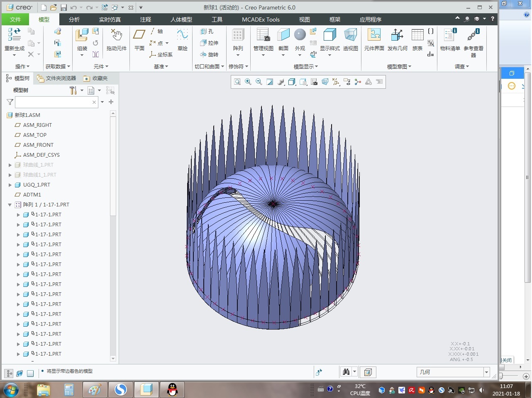
Task: Click the Regenerate (重新生成) icon
Action: click(x=14, y=35)
